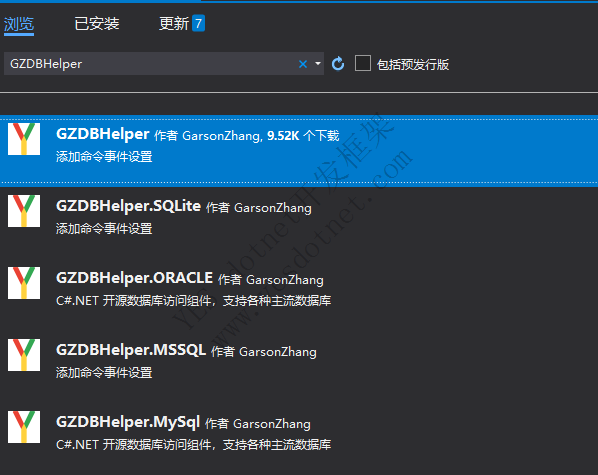Select the highlighted GZDBHelper package row
This screenshot has width=598, height=475.
click(x=299, y=151)
